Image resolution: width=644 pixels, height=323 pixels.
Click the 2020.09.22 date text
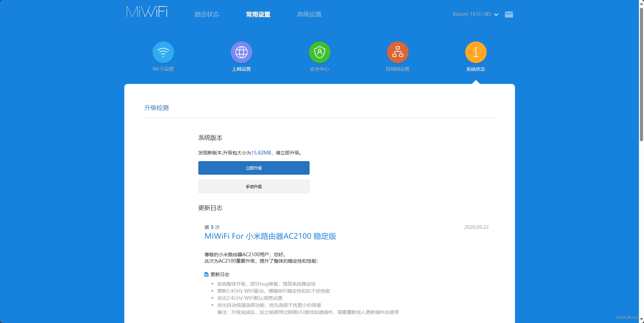476,227
